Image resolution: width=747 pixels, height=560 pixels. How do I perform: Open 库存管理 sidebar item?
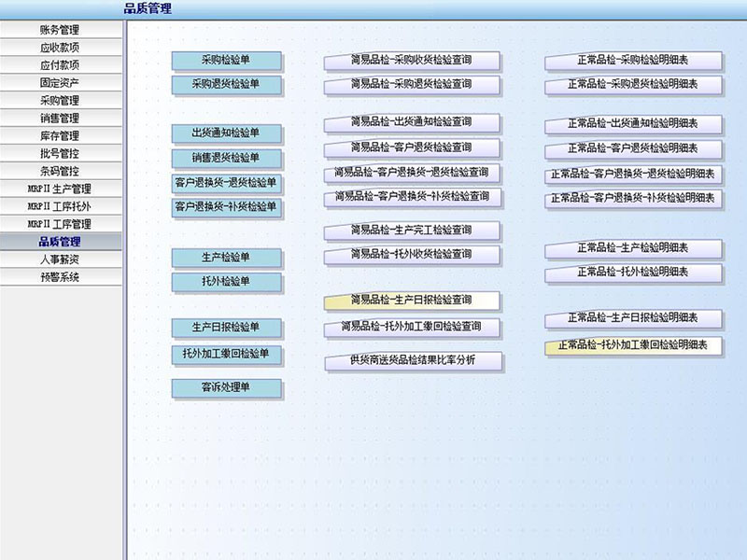tap(61, 135)
